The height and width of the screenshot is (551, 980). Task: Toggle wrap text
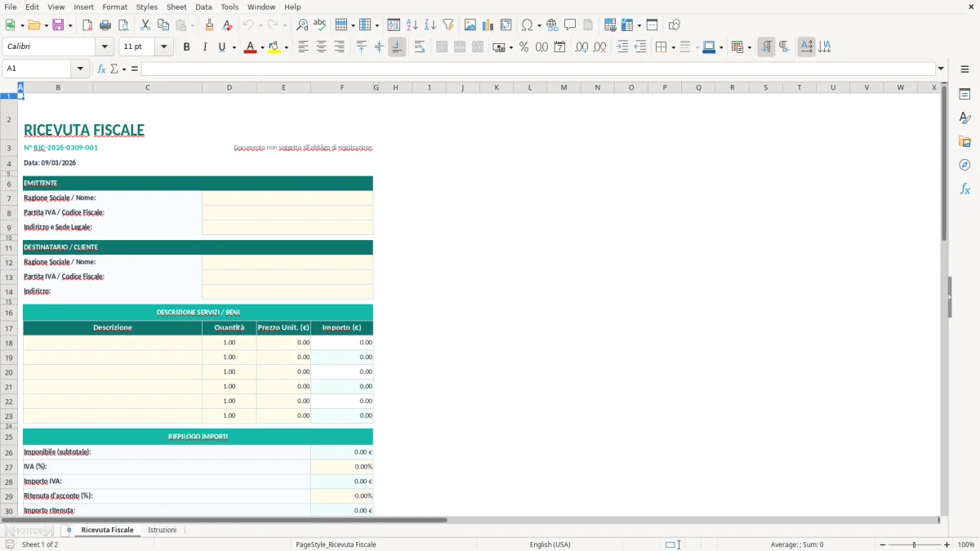[x=420, y=47]
